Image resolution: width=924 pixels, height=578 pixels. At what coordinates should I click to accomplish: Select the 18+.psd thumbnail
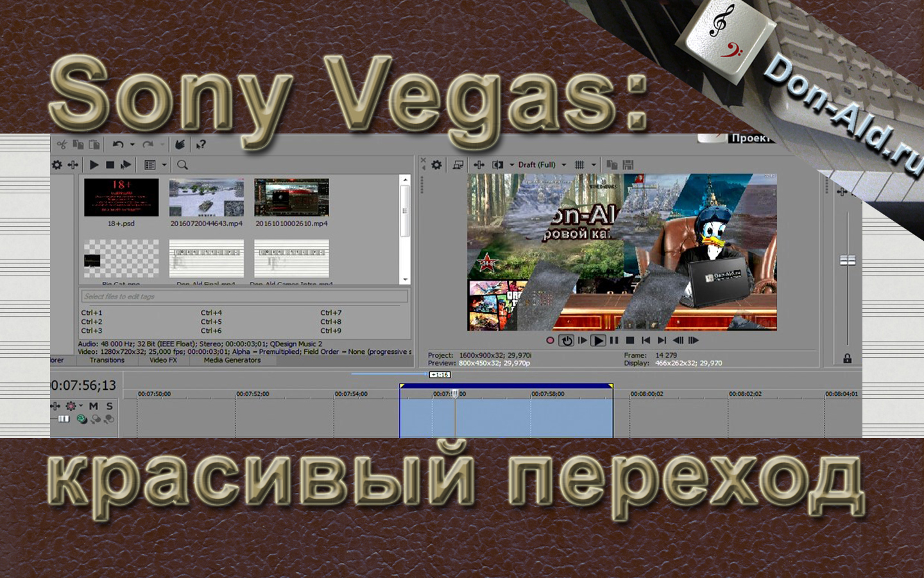pos(121,197)
